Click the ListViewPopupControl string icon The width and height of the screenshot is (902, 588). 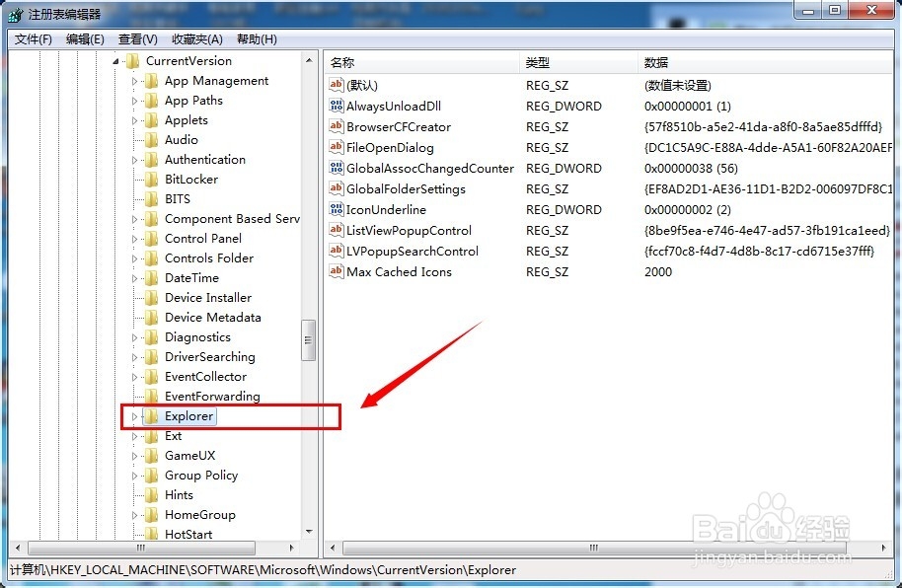point(336,230)
